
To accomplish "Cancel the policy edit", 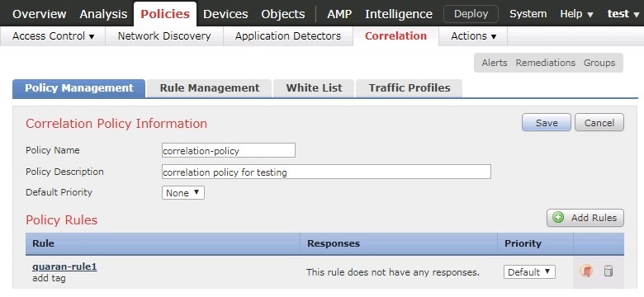I will pyautogui.click(x=599, y=123).
